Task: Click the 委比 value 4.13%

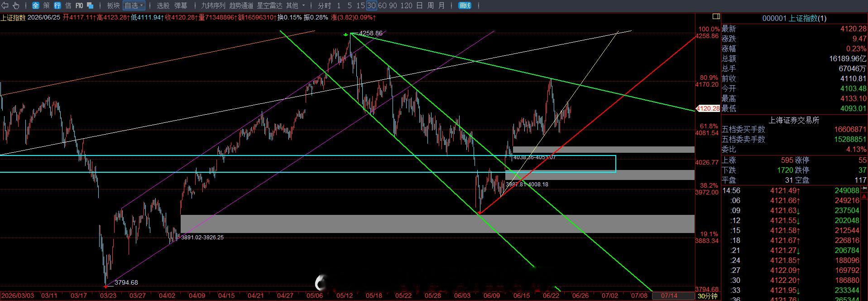Action: pos(856,149)
